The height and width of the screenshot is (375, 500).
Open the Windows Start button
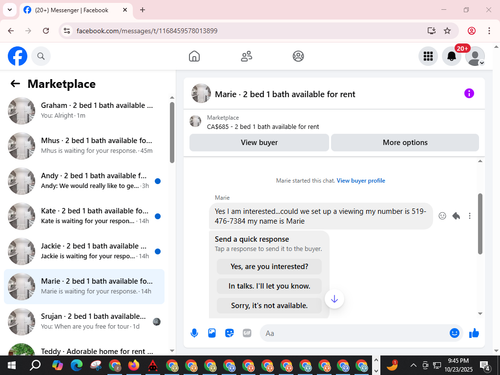point(12,365)
